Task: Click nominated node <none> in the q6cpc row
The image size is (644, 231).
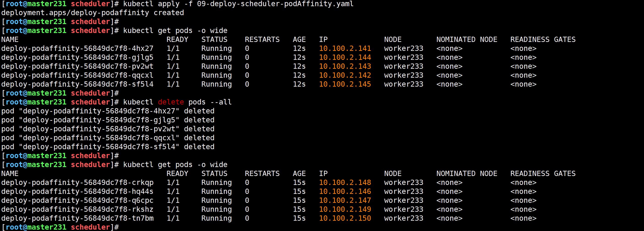Action: (449, 201)
